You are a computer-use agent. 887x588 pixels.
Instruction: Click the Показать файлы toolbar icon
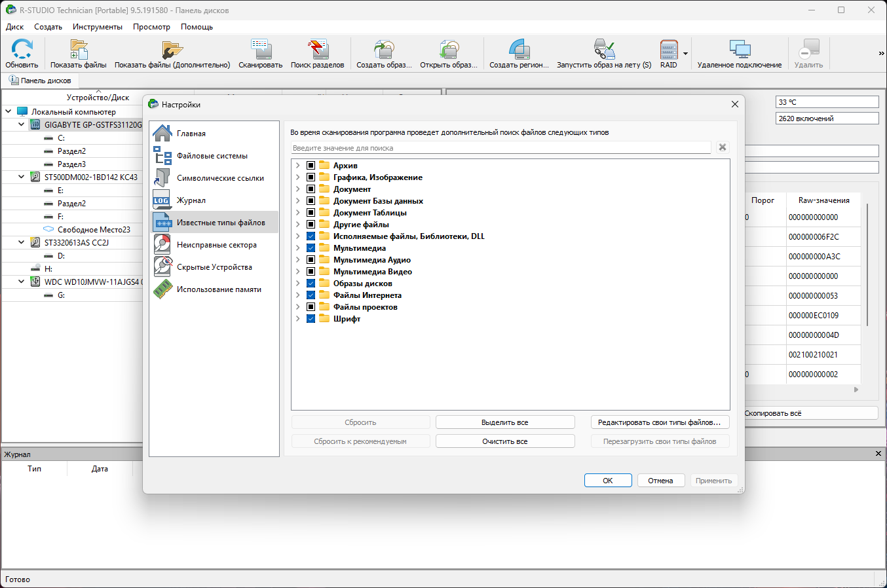78,54
